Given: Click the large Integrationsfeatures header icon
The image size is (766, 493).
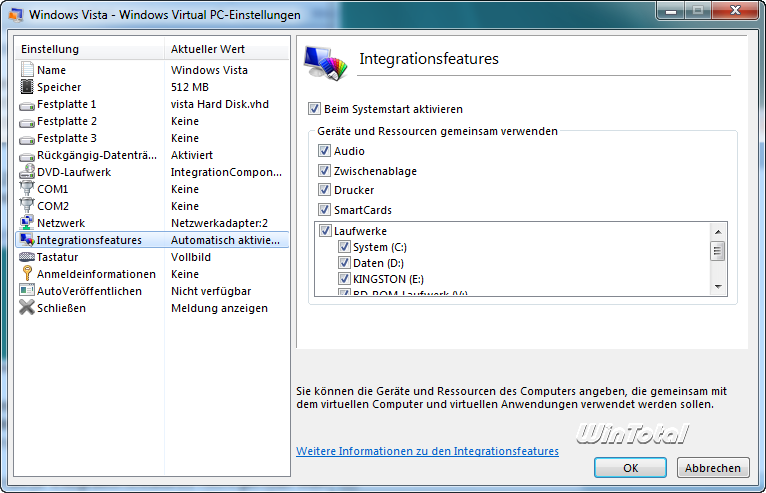Looking at the screenshot, I should point(325,63).
